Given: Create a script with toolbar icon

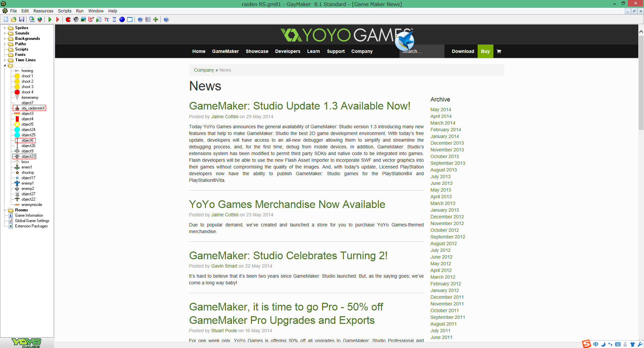Looking at the screenshot, I should (99, 19).
